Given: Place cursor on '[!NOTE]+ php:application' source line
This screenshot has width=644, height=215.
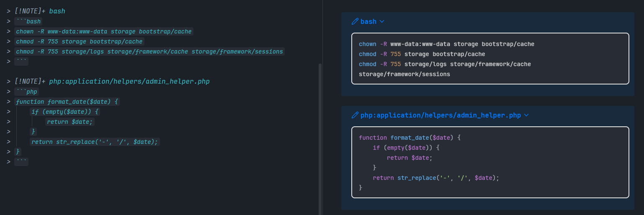Looking at the screenshot, I should [112, 82].
